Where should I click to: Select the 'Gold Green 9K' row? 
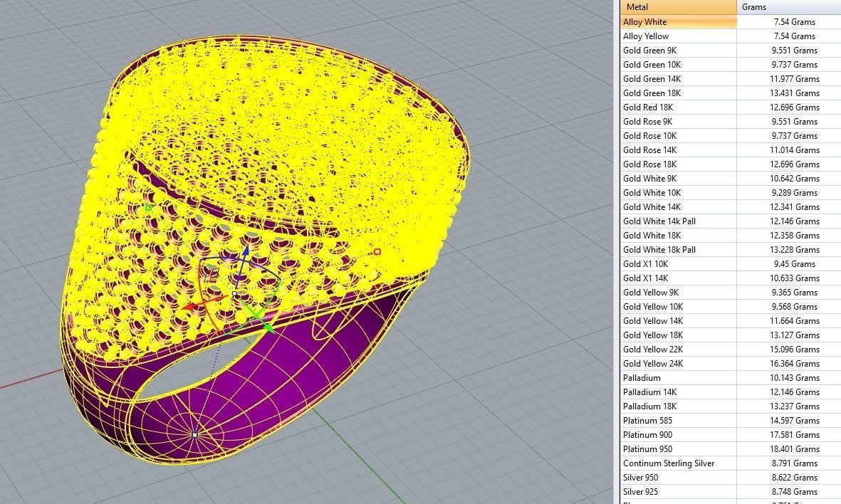731,51
